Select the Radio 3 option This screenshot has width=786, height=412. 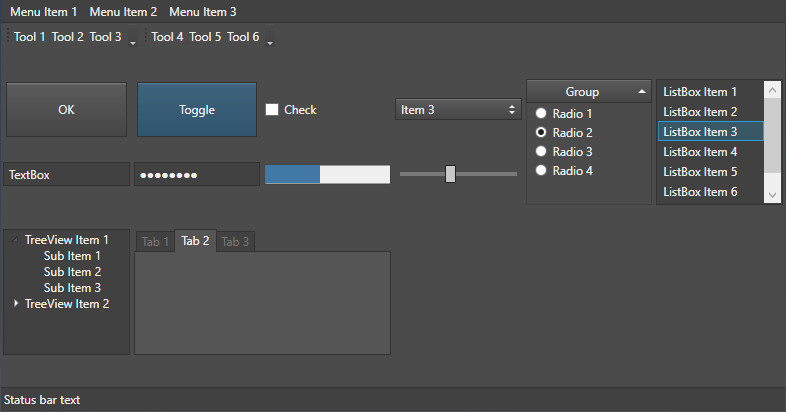coord(564,151)
